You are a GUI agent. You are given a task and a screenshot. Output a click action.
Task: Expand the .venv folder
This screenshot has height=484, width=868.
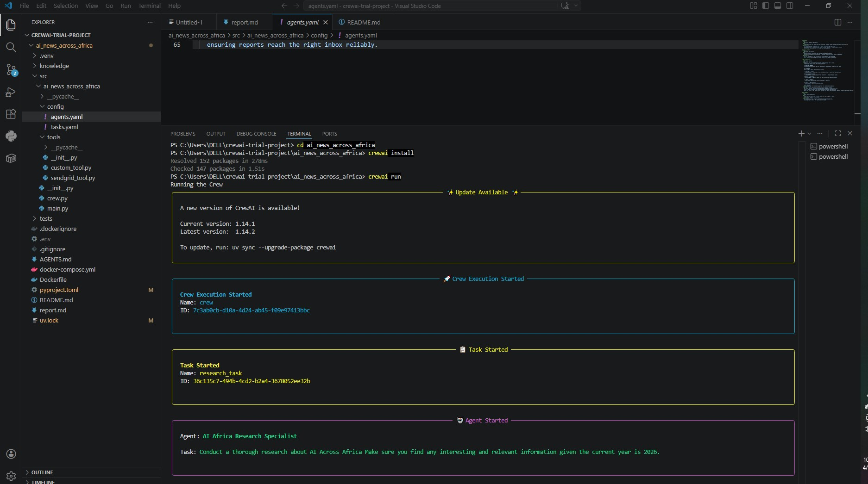pyautogui.click(x=47, y=56)
